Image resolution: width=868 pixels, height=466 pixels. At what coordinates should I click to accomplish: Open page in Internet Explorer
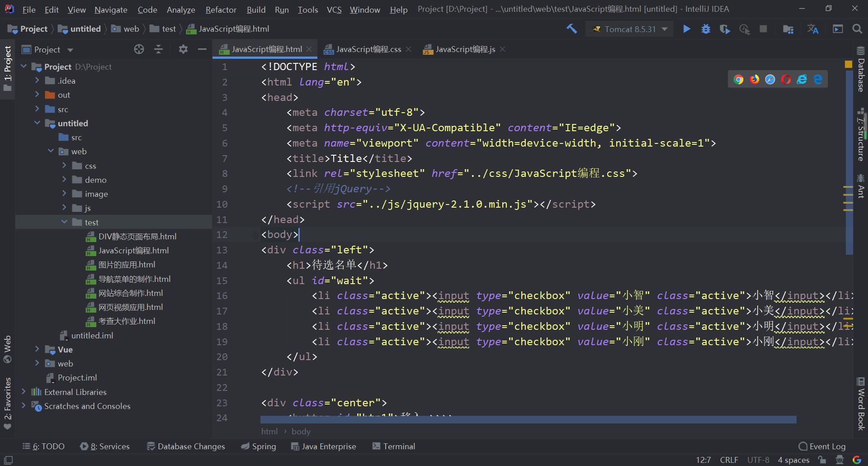[x=802, y=80]
